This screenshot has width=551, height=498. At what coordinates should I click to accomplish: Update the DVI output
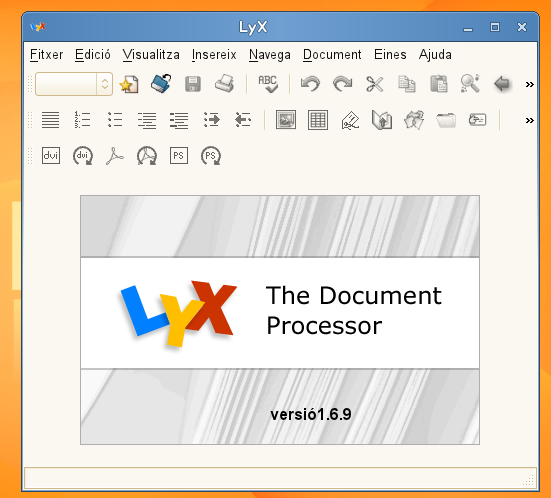point(83,156)
